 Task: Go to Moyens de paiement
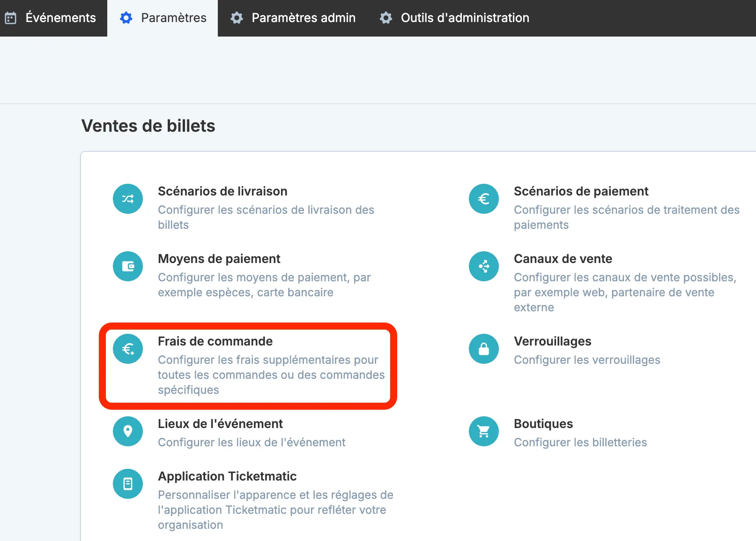pyautogui.click(x=219, y=259)
